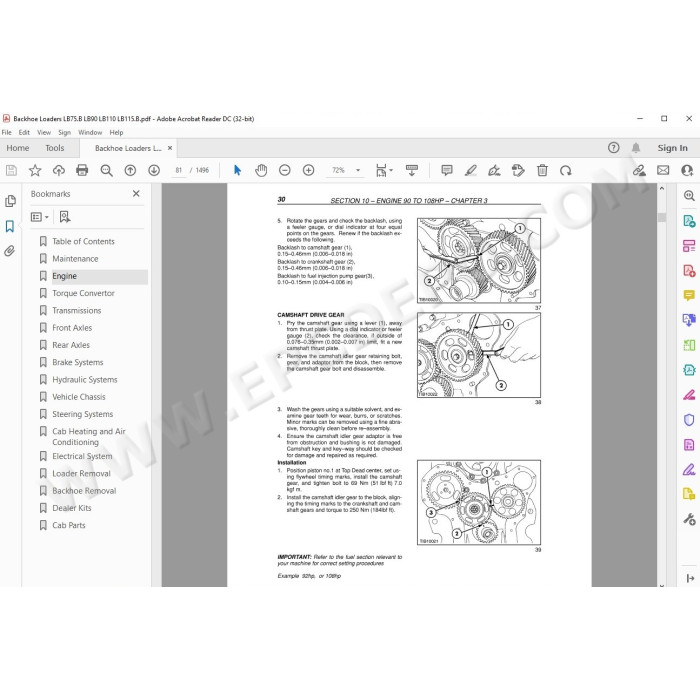Switch to the Tools tab
This screenshot has width=700, height=700.
click(x=54, y=148)
